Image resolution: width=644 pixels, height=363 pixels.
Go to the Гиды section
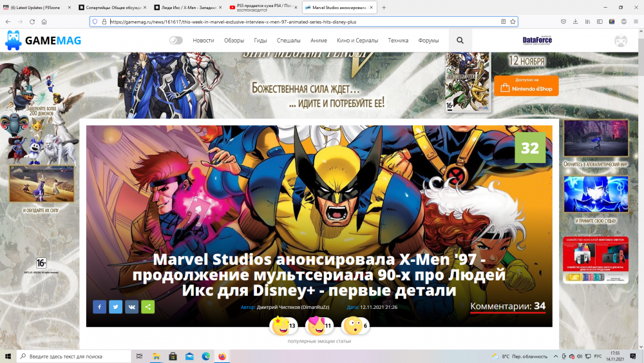click(260, 40)
